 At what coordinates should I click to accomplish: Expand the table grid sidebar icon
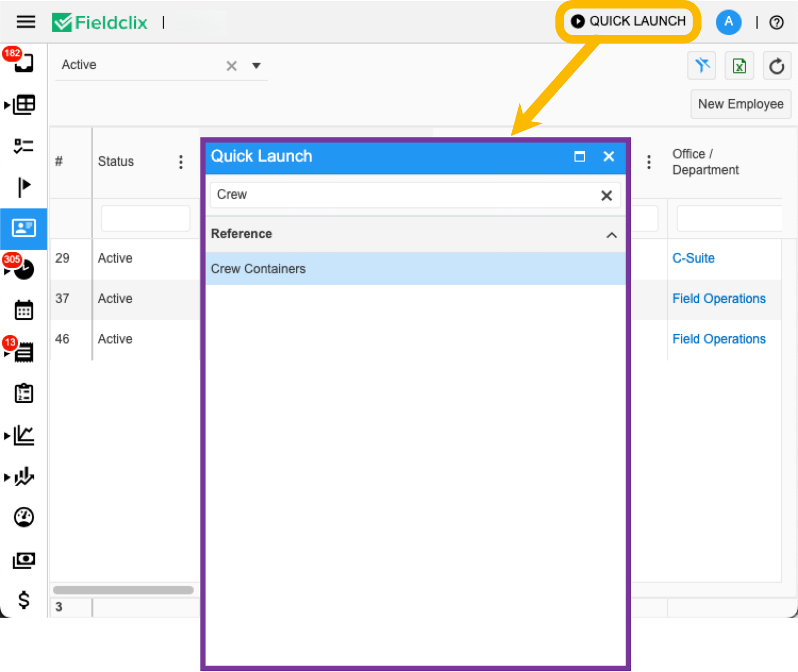(23, 104)
